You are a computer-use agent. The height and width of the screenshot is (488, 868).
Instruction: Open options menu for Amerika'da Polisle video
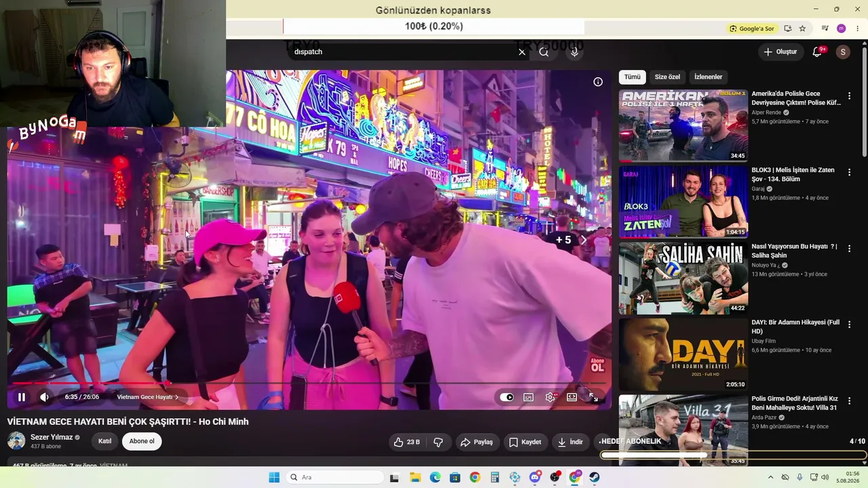pyautogui.click(x=849, y=96)
